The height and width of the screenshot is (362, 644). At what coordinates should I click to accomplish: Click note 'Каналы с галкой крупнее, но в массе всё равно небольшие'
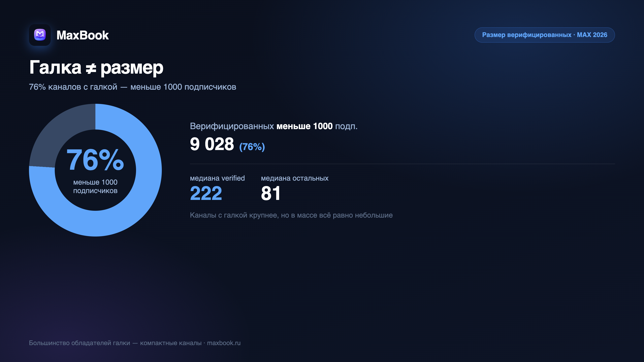[x=291, y=215]
